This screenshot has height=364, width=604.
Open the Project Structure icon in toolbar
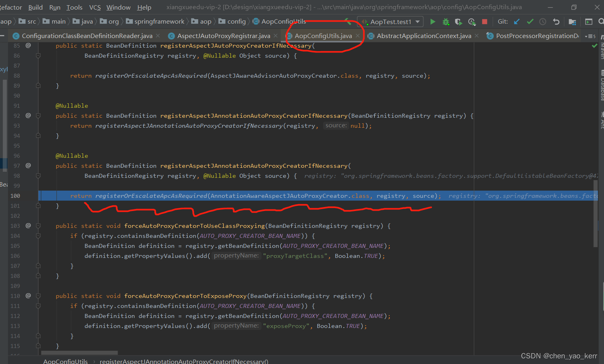(x=572, y=22)
